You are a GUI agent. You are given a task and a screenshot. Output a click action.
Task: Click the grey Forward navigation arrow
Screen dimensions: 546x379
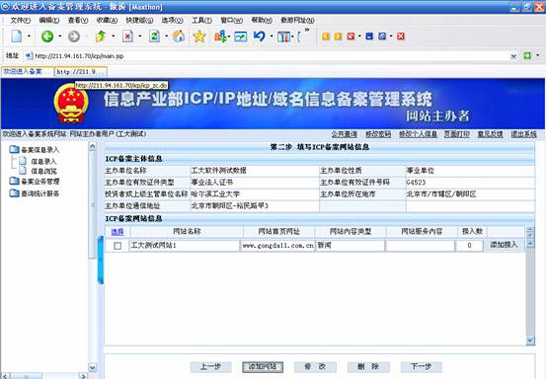tap(74, 36)
